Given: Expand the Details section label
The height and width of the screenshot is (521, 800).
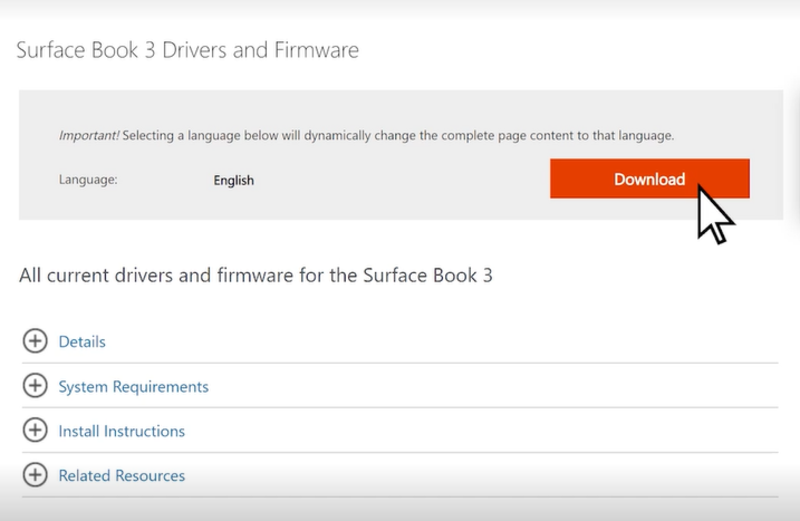Looking at the screenshot, I should click(x=82, y=342).
